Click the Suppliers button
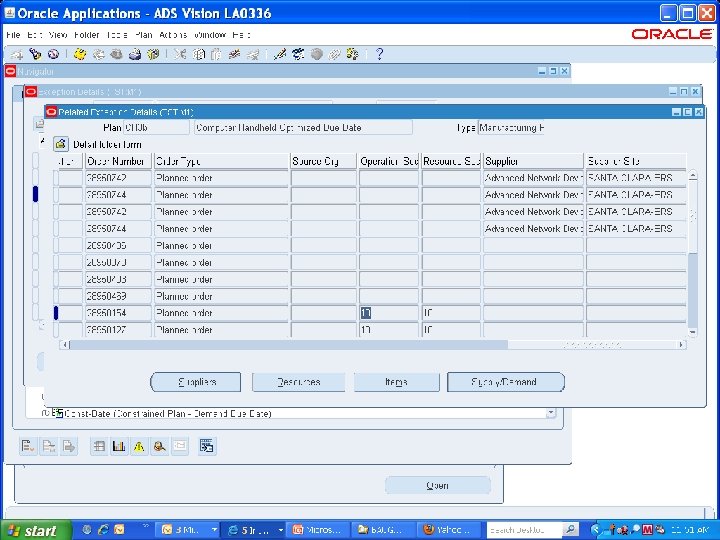 click(196, 382)
